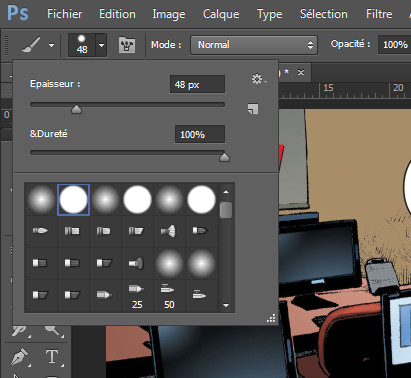
Task: Click the Epaisseur size slider handle
Action: [77, 109]
